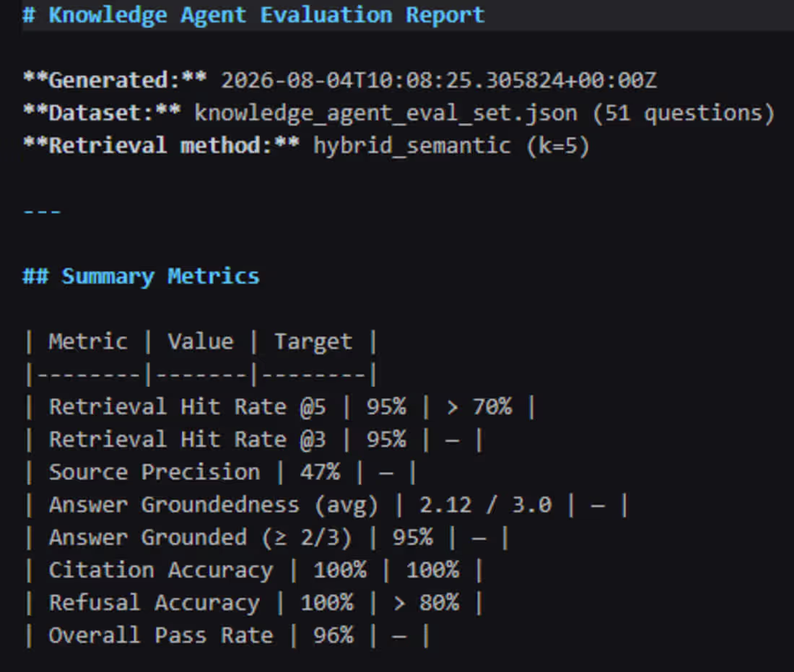Click the 95% value for Hit Rate @5
Image resolution: width=794 pixels, height=672 pixels.
[386, 407]
